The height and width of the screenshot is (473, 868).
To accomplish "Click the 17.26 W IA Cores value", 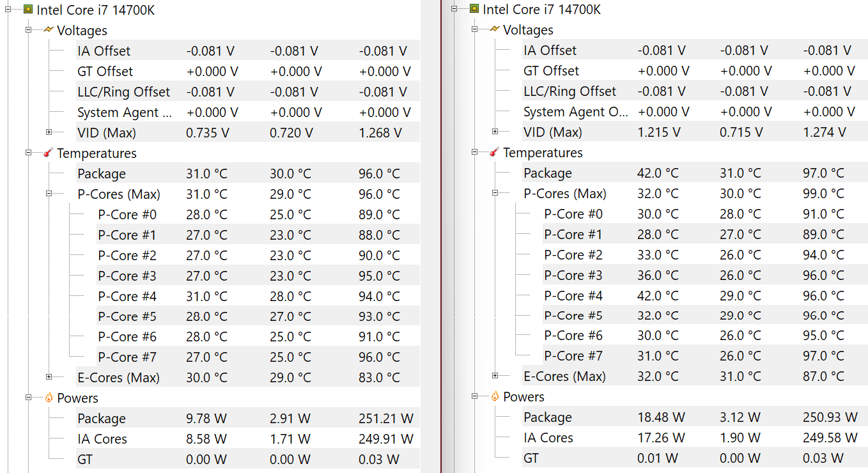I will 661,438.
